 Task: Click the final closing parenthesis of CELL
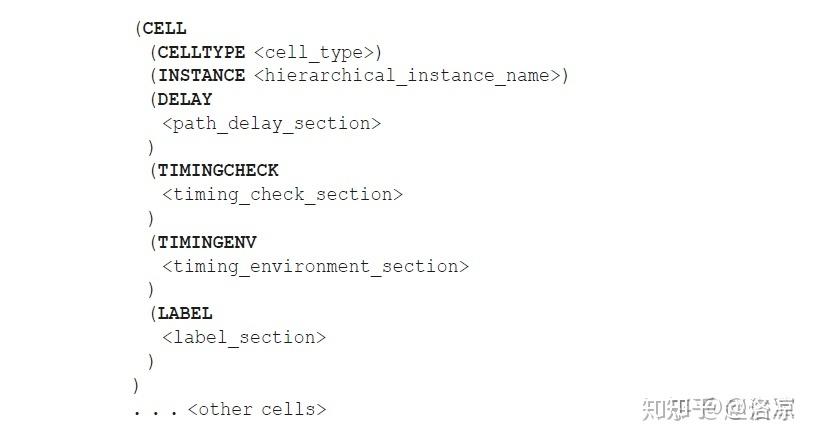[x=136, y=385]
